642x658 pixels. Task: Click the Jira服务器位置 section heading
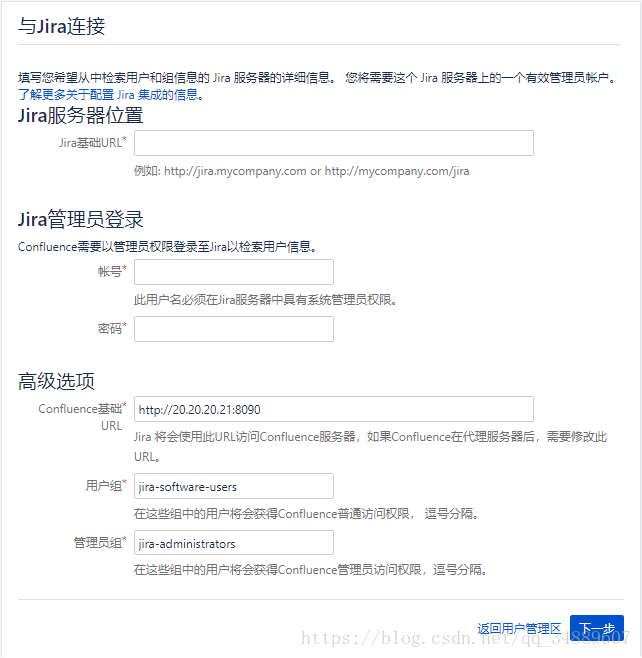coord(81,115)
